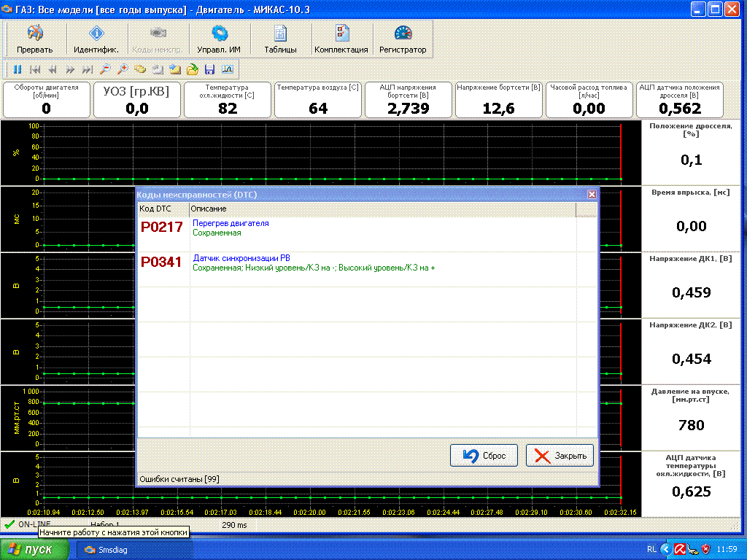Screen dimensions: 747x560
Task: Click the graph chart icon in toolbar
Action: click(227, 69)
